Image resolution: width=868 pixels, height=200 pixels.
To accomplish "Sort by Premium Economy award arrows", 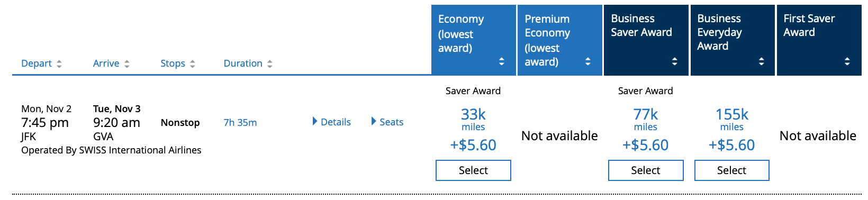I will (588, 61).
